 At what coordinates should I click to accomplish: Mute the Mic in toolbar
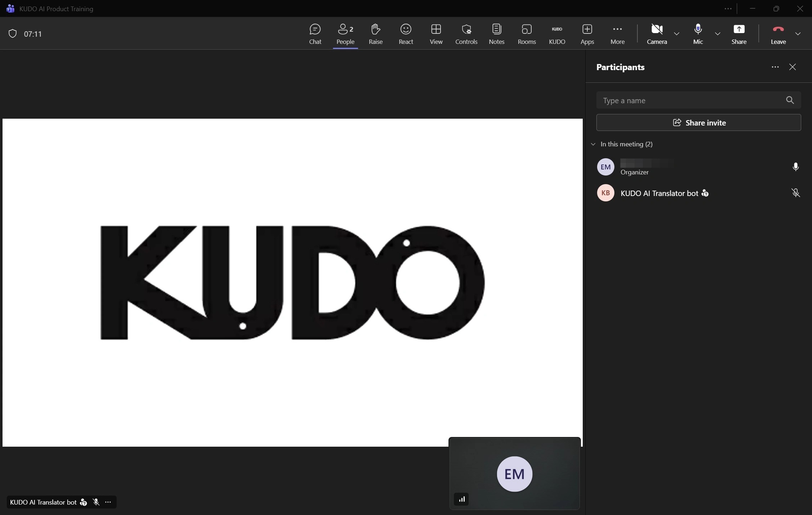pos(698,34)
